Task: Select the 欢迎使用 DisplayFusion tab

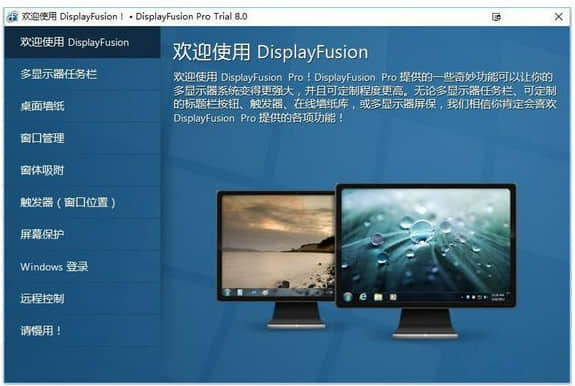Action: pos(82,42)
